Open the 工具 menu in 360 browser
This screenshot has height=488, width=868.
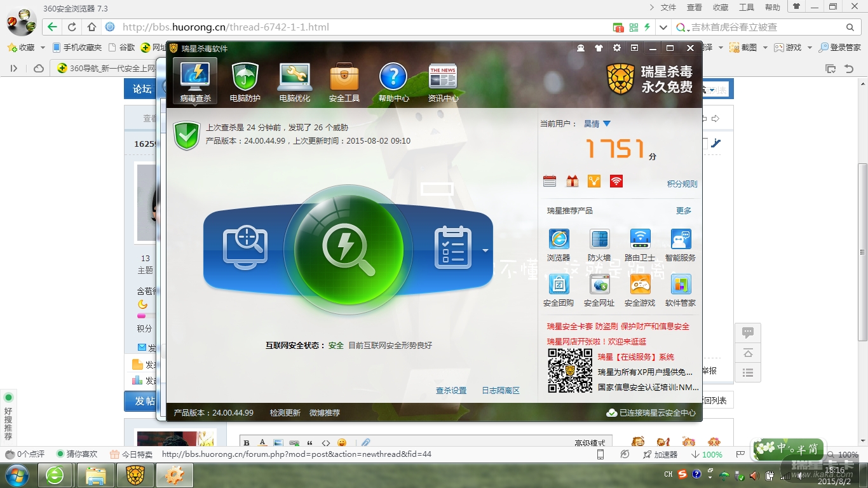pyautogui.click(x=747, y=8)
